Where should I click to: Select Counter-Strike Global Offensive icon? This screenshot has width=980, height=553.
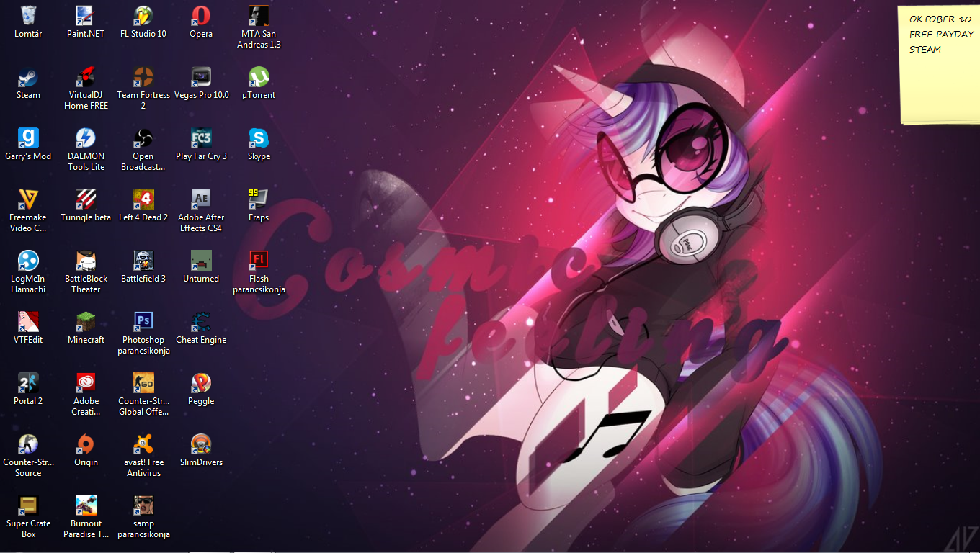tap(143, 382)
